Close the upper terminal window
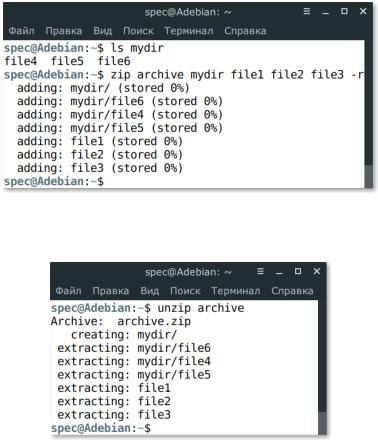Screen dimensions: 378x440 363,12
